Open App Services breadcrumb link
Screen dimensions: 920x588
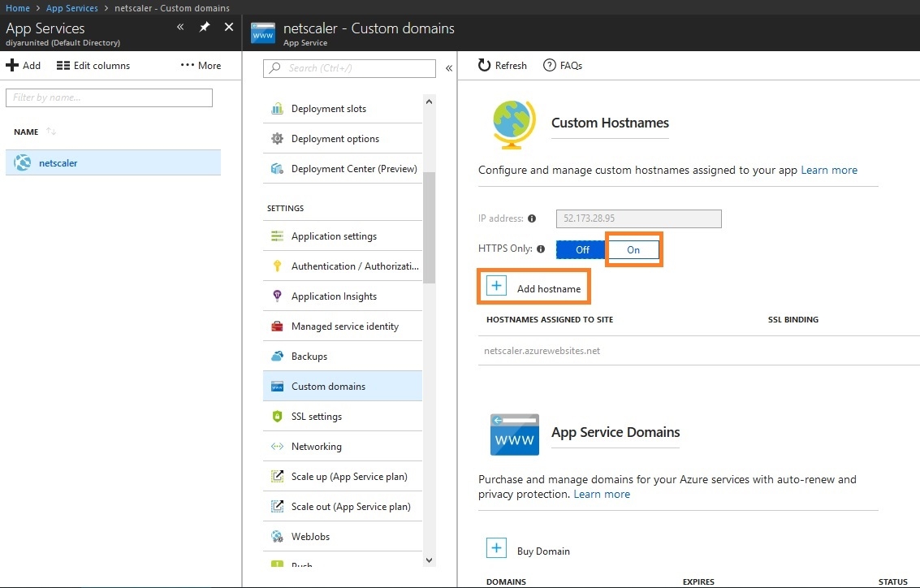click(x=72, y=8)
